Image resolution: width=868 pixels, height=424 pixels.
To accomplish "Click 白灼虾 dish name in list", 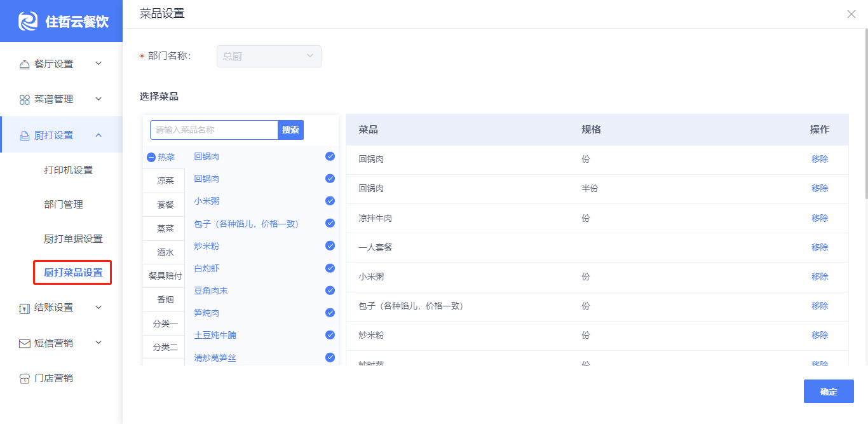I will click(x=207, y=268).
